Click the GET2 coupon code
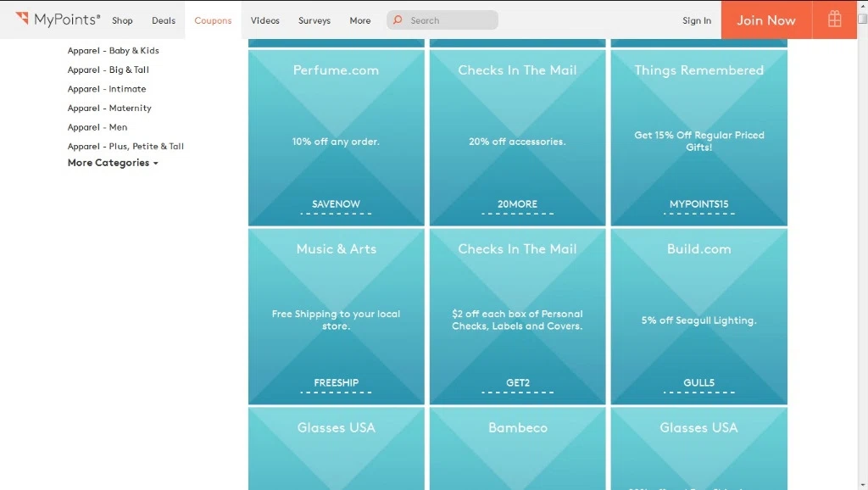The width and height of the screenshot is (868, 490). coord(518,383)
